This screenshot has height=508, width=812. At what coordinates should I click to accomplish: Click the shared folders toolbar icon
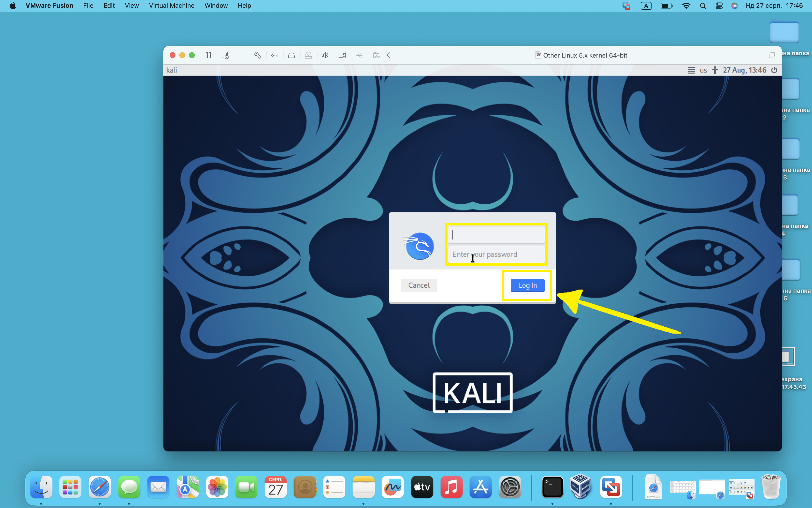click(377, 55)
